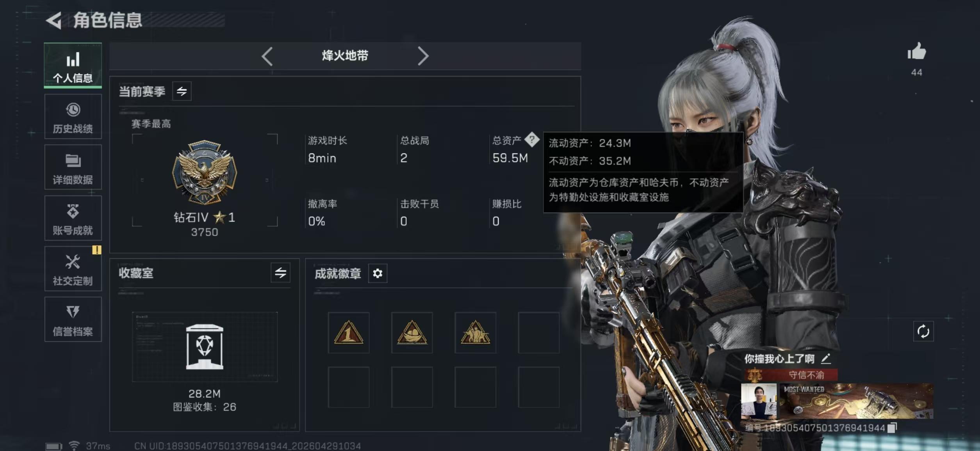Viewport: 980px width, 451px height.
Task: Go back using the arrow beside 角色信息
Action: click(54, 21)
